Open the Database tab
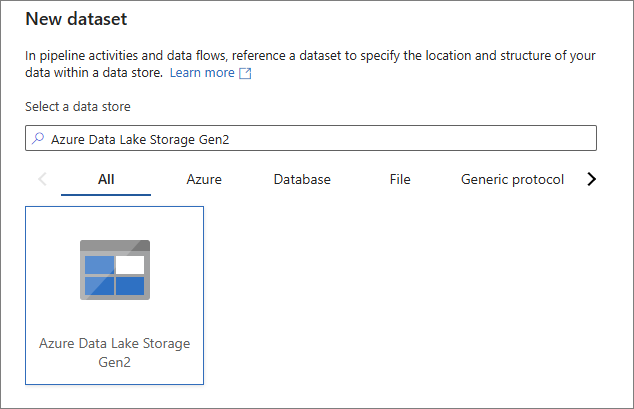The height and width of the screenshot is (409, 634). (302, 179)
